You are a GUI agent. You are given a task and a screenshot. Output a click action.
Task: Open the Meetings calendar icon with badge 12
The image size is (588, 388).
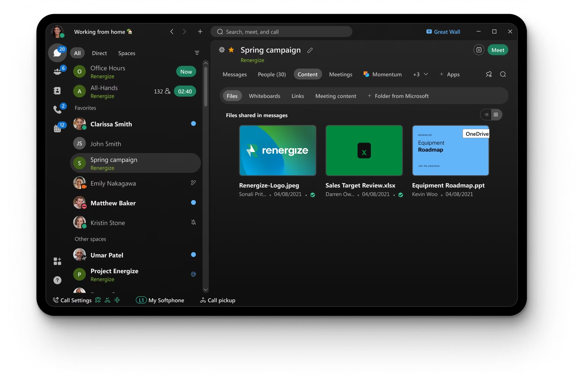[x=57, y=128]
